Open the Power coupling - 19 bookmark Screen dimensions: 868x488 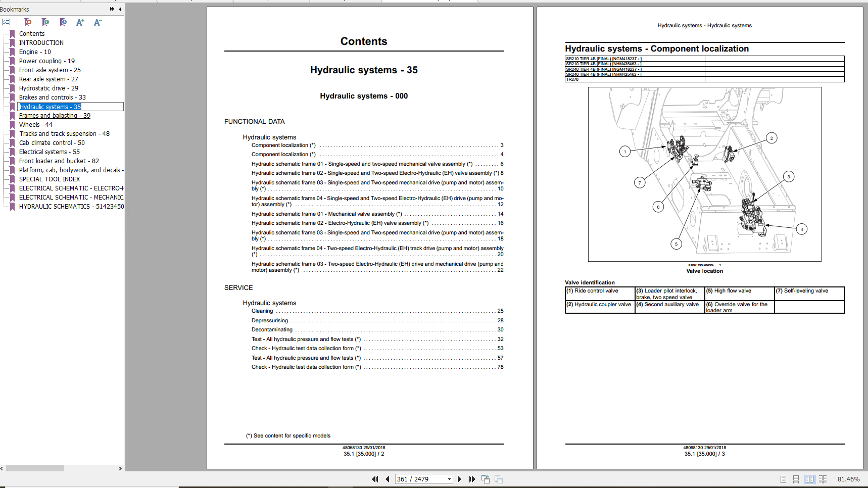point(47,61)
